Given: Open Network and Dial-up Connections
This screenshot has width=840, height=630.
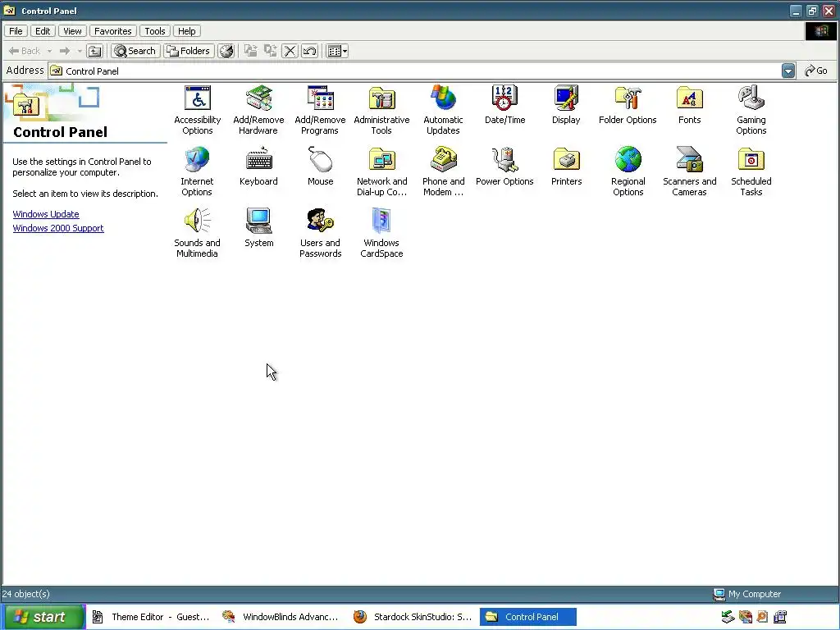Looking at the screenshot, I should [x=381, y=171].
